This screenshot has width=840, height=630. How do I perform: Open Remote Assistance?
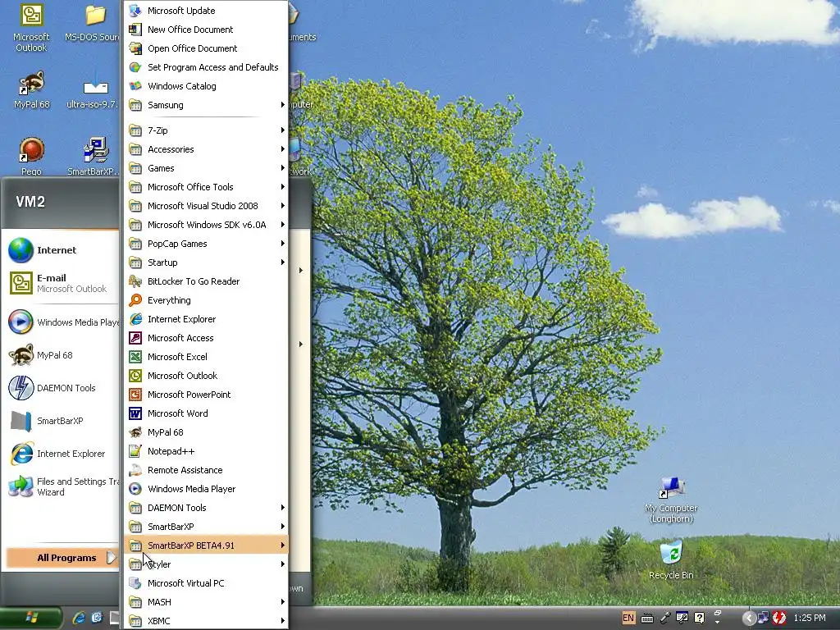tap(206, 470)
